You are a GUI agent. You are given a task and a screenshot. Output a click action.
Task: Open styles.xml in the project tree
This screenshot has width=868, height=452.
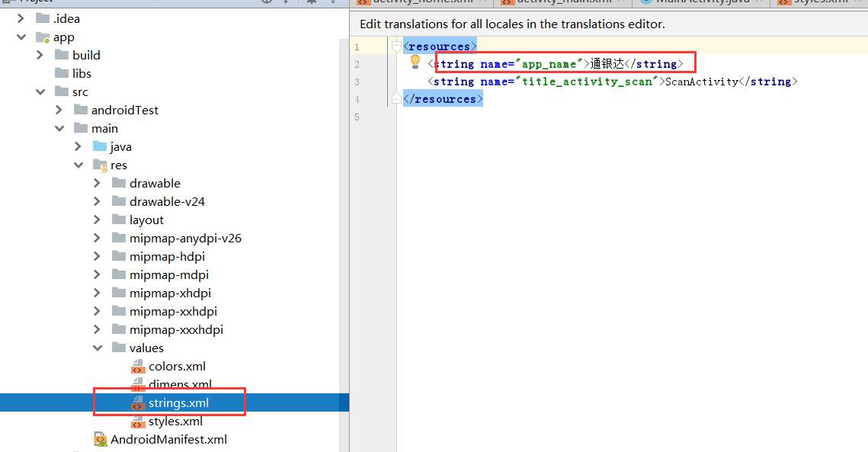click(x=175, y=422)
